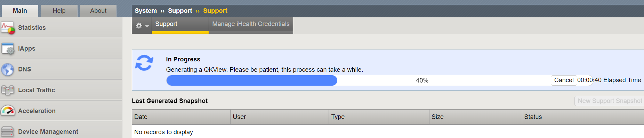Click the In Progress refresh arrows icon
Screen dimensions: 644x138
144,63
